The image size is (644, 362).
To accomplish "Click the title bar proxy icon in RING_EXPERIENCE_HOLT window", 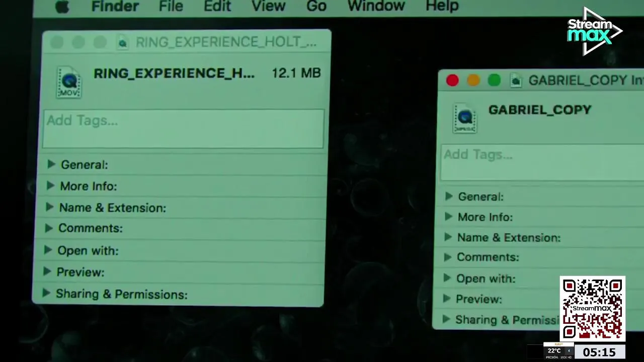I will point(122,43).
